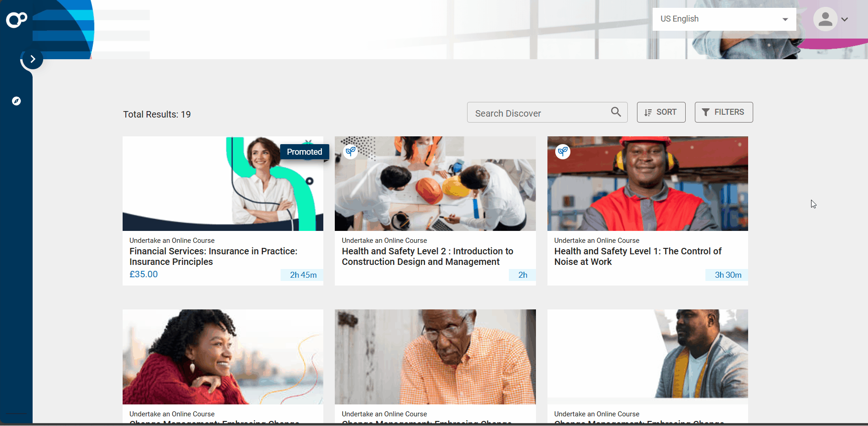Click the thumbnail of the worker in the red hard hat
Screen dimensions: 868x426
647,184
